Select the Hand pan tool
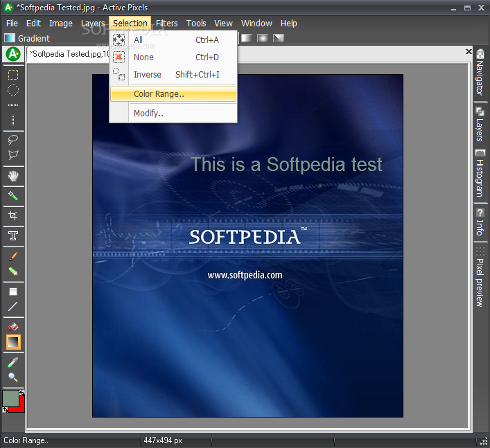Viewport: 490px width, 448px height. click(x=12, y=176)
